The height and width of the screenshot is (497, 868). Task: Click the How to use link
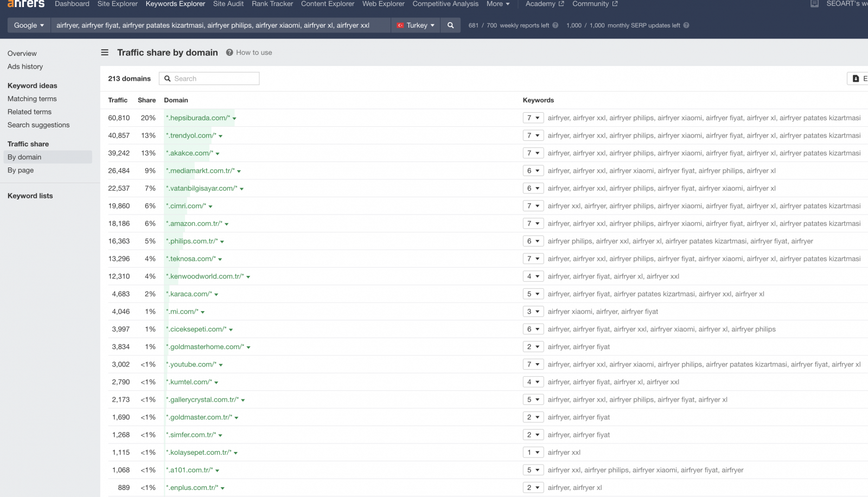pyautogui.click(x=254, y=53)
